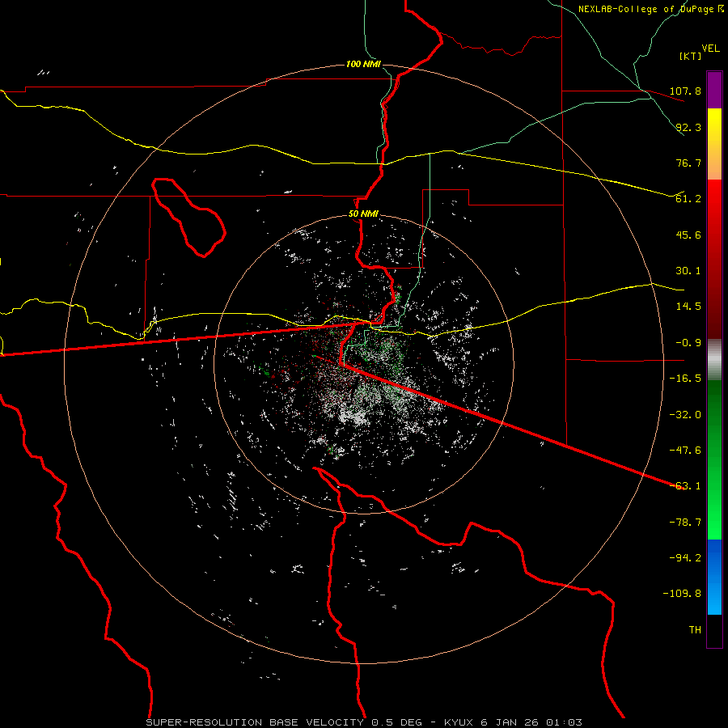Click the KYUX station identifier in caption
Image resolution: width=728 pixels, height=728 pixels.
pyautogui.click(x=460, y=722)
